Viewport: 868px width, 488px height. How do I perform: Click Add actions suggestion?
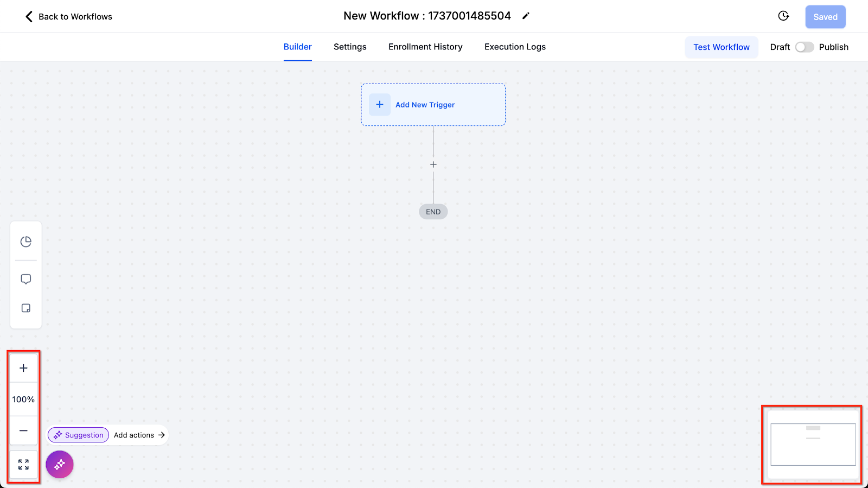click(x=139, y=435)
